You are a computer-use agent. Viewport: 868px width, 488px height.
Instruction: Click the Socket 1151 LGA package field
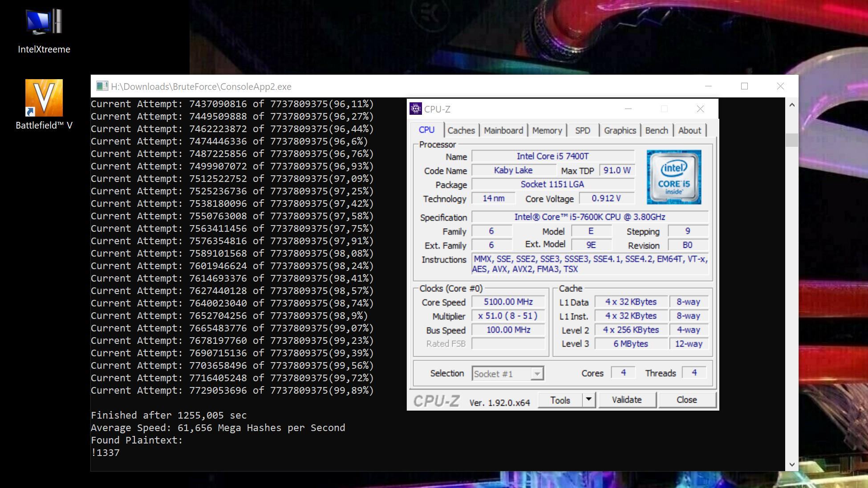pyautogui.click(x=553, y=184)
